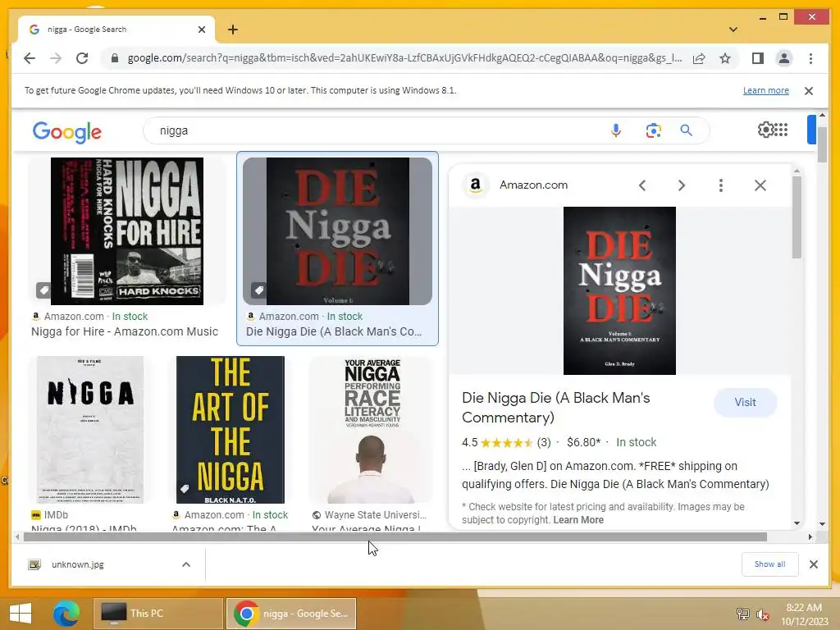
Task: Open the Chrome profile avatar
Action: pyautogui.click(x=783, y=58)
